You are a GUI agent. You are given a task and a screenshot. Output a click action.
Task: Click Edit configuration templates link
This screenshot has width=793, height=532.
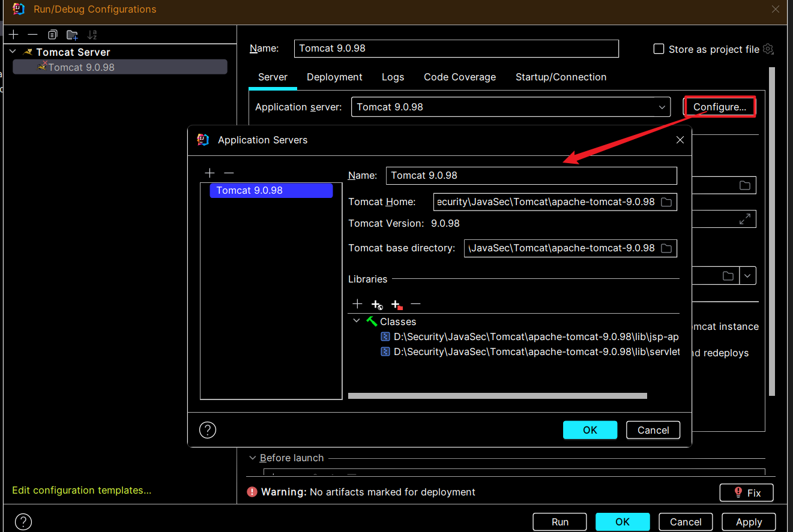82,490
